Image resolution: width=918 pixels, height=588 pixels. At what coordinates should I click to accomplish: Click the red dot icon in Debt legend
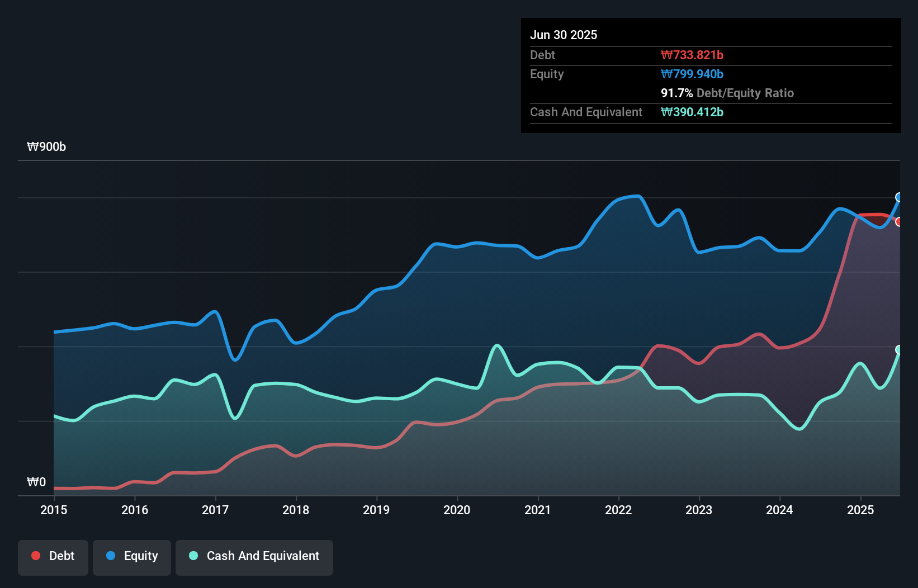pos(35,556)
